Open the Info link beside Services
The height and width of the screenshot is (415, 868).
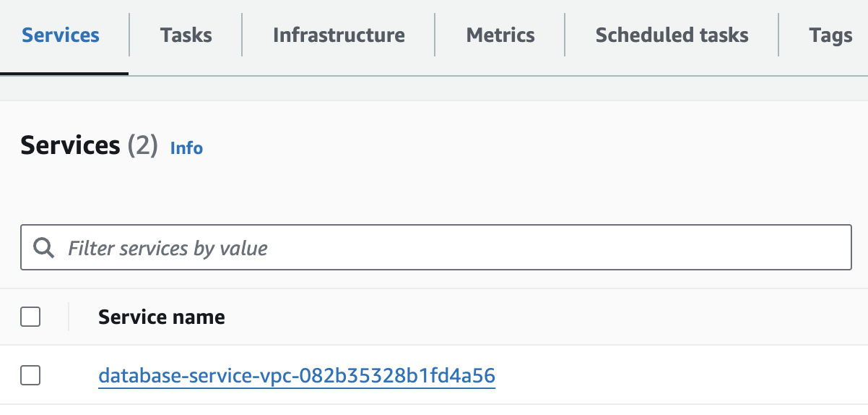click(186, 148)
